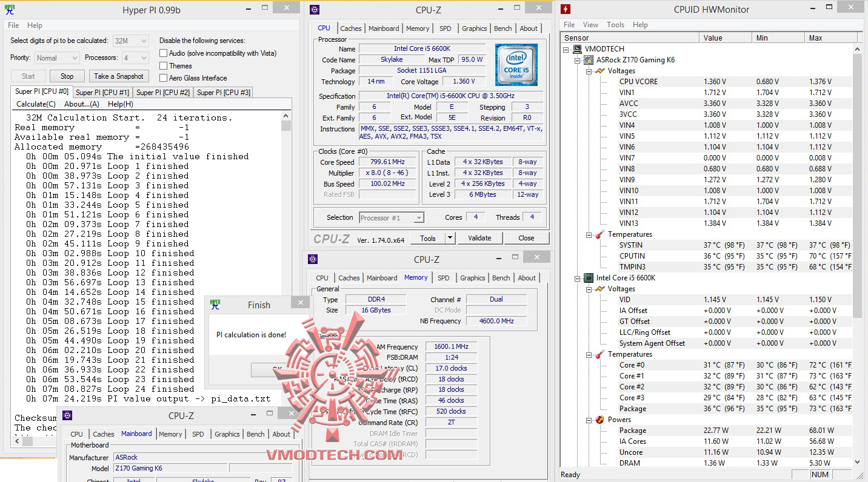This screenshot has height=482, width=868.
Task: Collapse the Temperatures group under Intel Core i5
Action: tap(589, 354)
